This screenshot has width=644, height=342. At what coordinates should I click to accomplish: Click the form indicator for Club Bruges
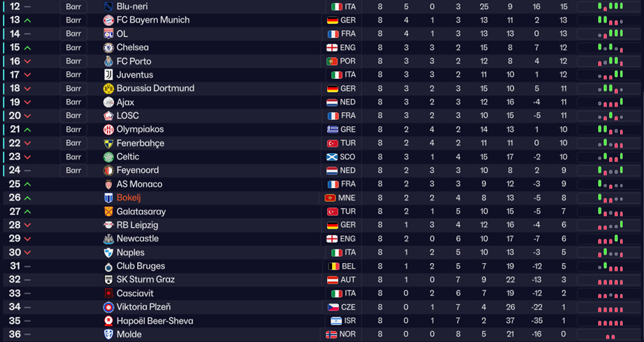[x=610, y=266]
